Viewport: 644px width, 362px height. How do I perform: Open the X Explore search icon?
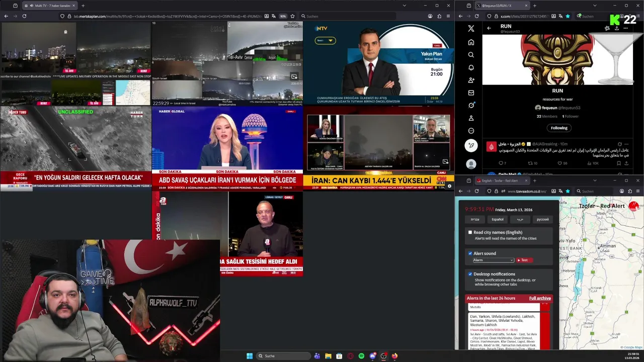tap(471, 55)
